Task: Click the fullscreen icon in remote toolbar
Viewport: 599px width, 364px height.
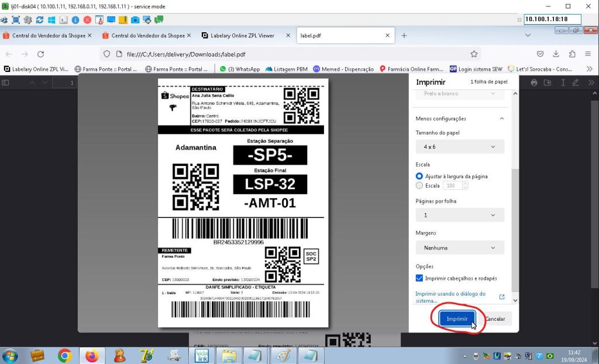Action: 16,19
